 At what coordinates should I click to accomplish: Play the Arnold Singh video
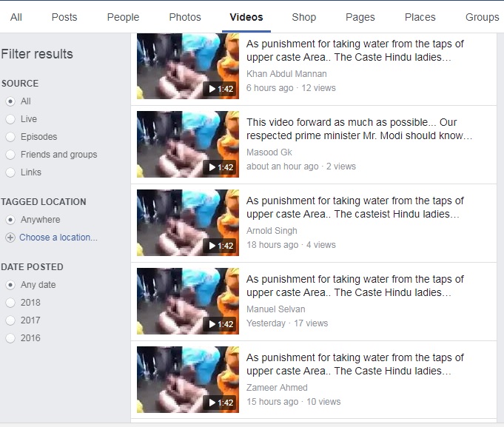click(x=188, y=223)
